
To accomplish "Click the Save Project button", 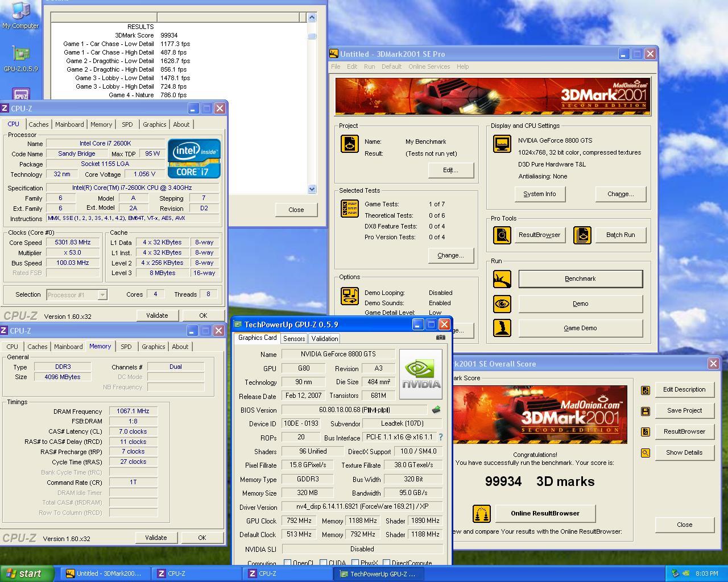I will click(684, 410).
